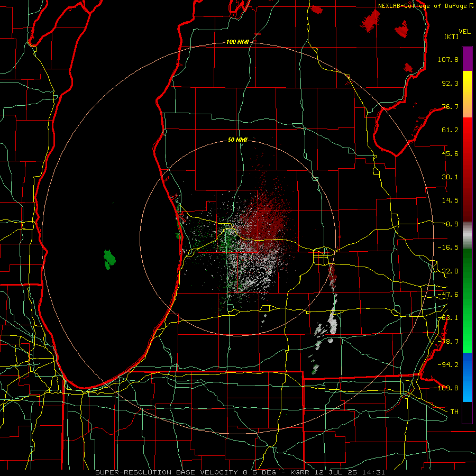Click the TH label on the legend
This screenshot has width=476, height=476.
tap(454, 412)
